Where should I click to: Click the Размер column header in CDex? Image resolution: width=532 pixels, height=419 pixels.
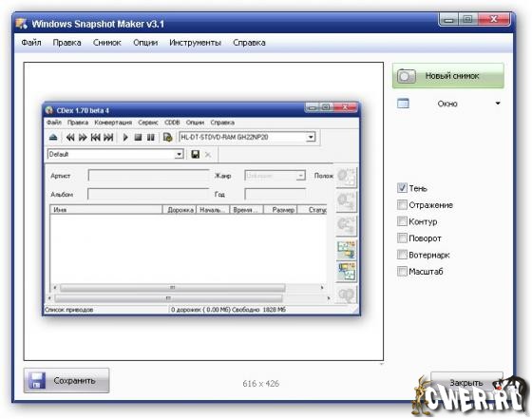280,210
